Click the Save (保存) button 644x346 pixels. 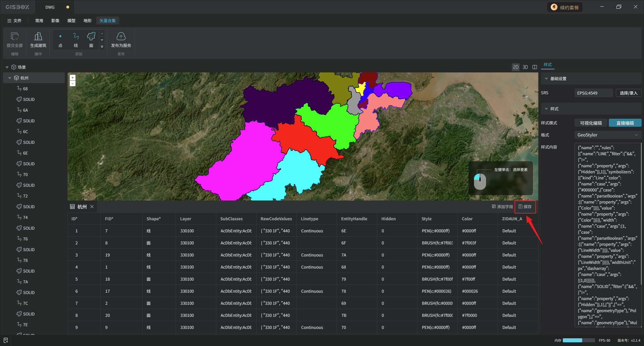pos(525,207)
